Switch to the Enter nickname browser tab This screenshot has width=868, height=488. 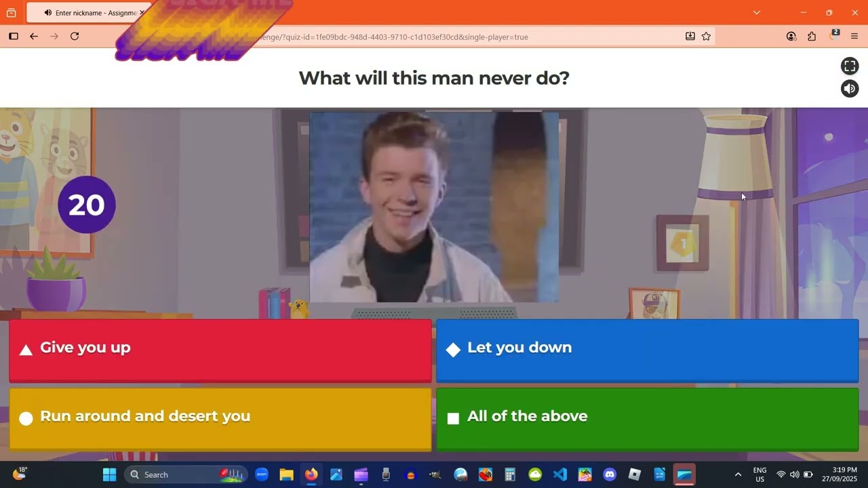(89, 13)
